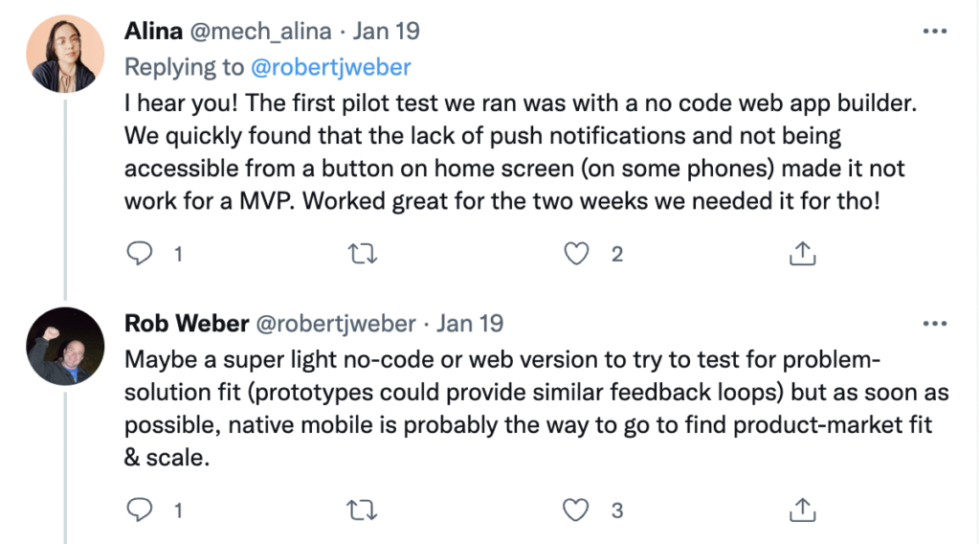Screen dimensions: 980x544
Task: View Alina's profile picture
Action: pyautogui.click(x=65, y=54)
